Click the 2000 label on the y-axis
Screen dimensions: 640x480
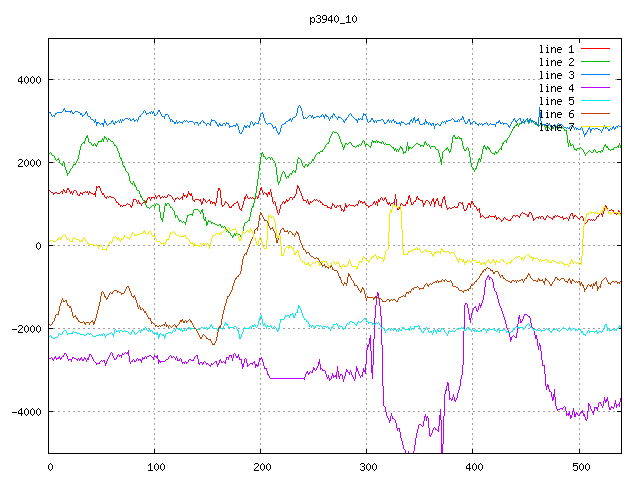coord(29,163)
